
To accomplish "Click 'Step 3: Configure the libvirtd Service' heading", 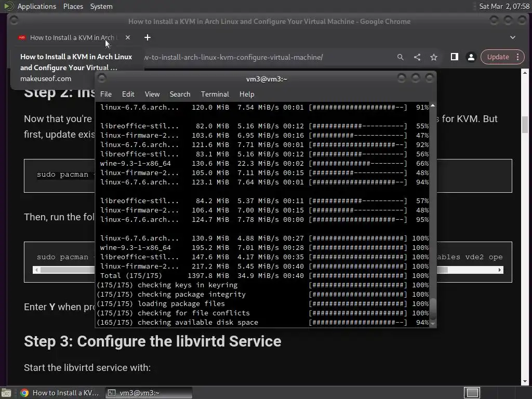I will point(152,341).
